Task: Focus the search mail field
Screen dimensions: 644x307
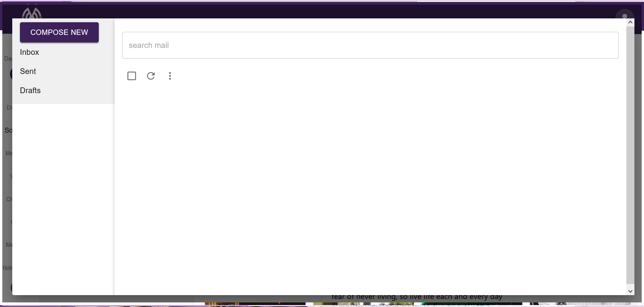Action: [x=370, y=45]
